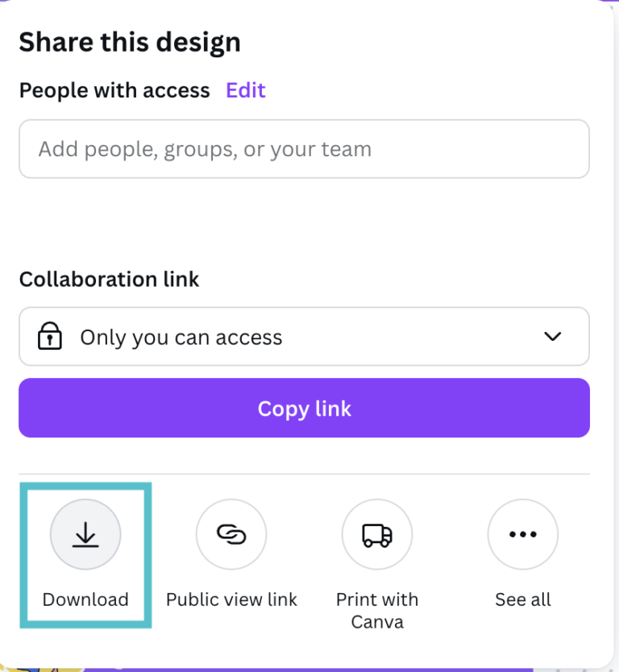This screenshot has width=619, height=672.
Task: Select the "Print with Canva" text label
Action: [377, 611]
